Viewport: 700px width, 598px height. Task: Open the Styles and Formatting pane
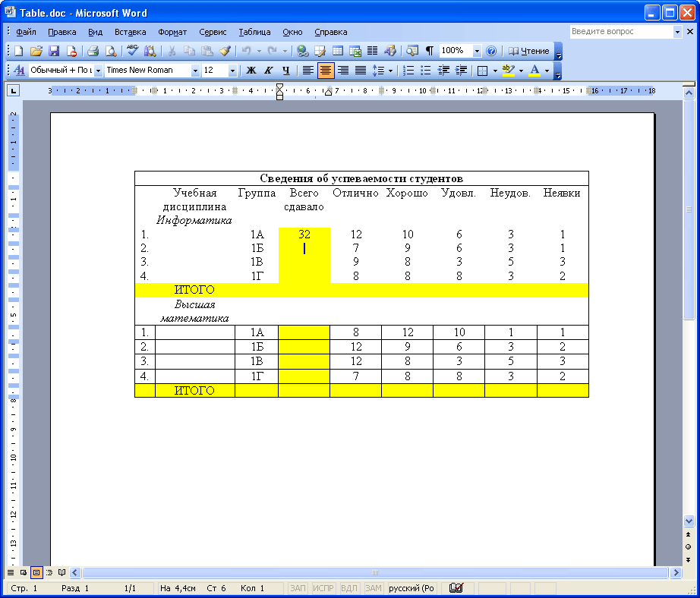[x=19, y=70]
